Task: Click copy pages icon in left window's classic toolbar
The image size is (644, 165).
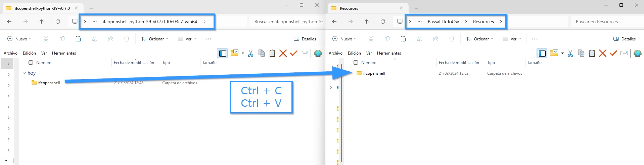Action: coord(262,53)
